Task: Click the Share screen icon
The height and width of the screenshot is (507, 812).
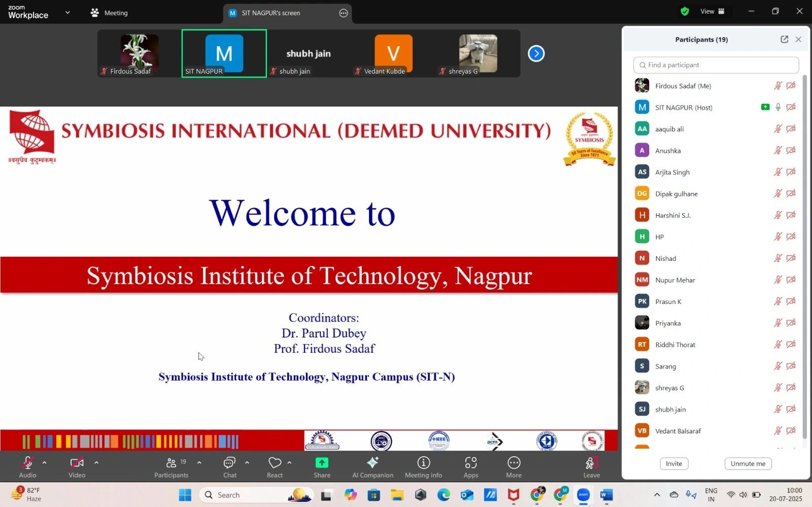Action: point(322,466)
